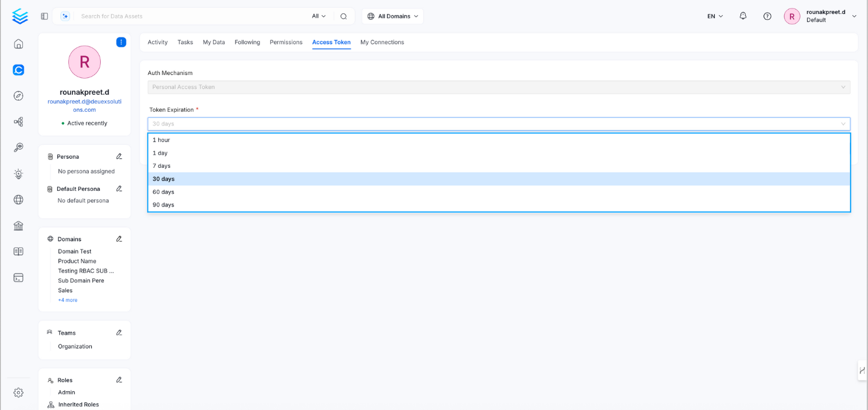This screenshot has height=410, width=868.
Task: Show more domains via +4 more
Action: click(x=68, y=300)
